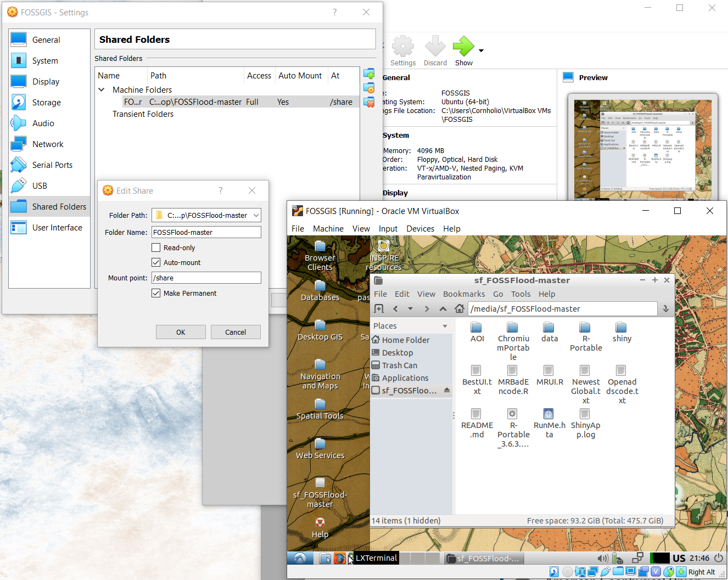The height and width of the screenshot is (580, 728).
Task: Open the VM window Devices menu
Action: (x=421, y=229)
